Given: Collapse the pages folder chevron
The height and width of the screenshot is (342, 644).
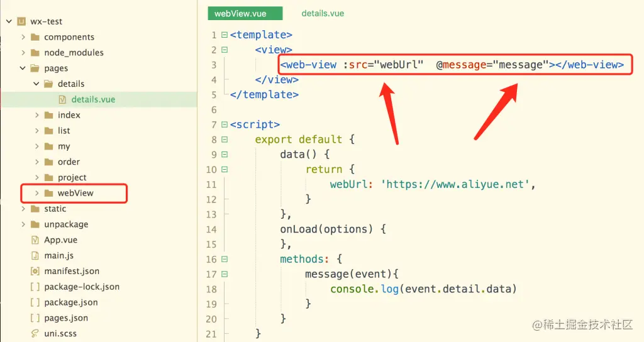Looking at the screenshot, I should point(23,68).
